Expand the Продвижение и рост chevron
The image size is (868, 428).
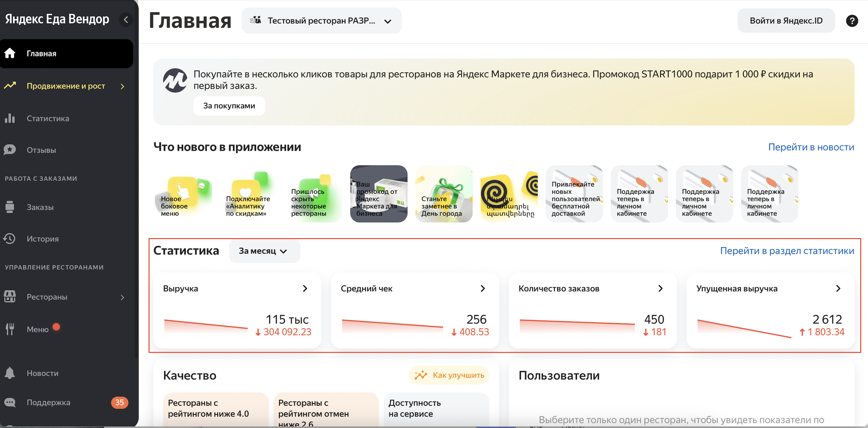click(x=122, y=86)
